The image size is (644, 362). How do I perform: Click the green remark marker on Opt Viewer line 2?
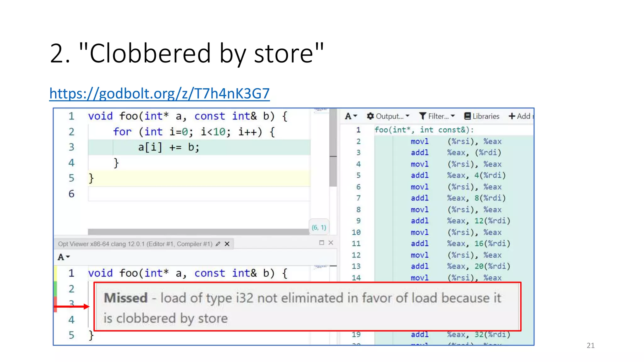pos(55,288)
